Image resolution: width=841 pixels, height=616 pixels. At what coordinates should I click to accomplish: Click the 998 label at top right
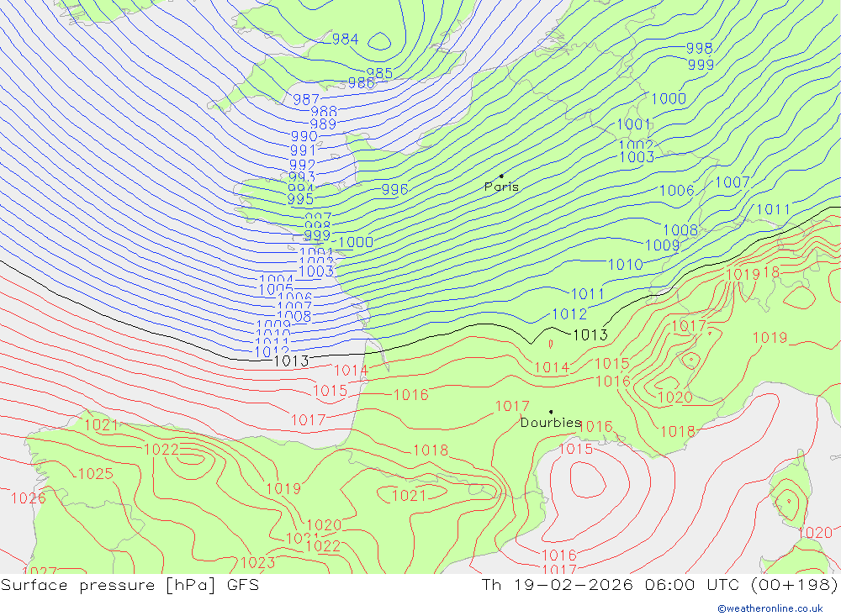pos(700,48)
